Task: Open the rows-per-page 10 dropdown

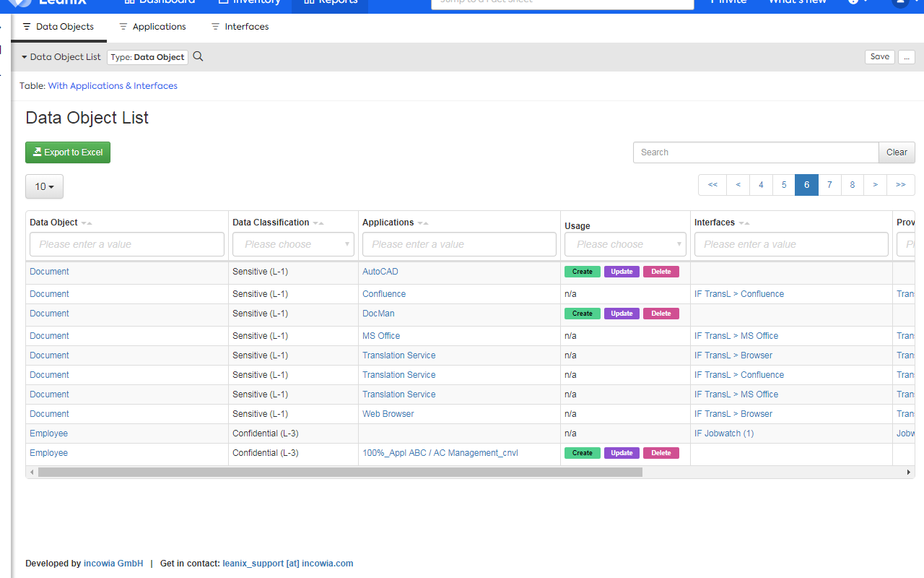Action: tap(44, 186)
